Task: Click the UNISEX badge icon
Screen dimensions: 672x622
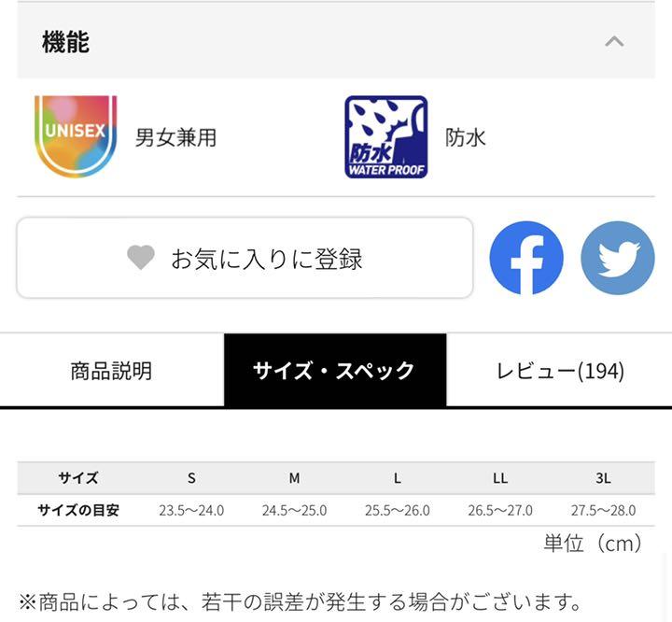Action: pyautogui.click(x=76, y=136)
